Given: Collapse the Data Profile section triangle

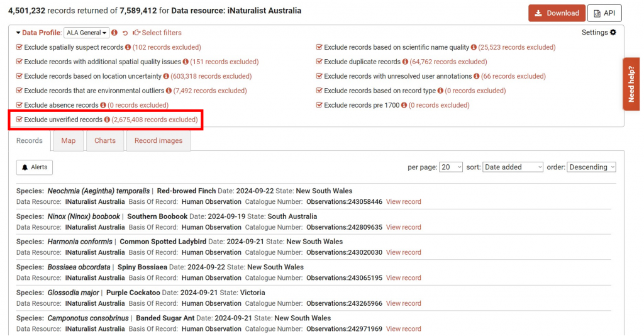Looking at the screenshot, I should point(18,33).
